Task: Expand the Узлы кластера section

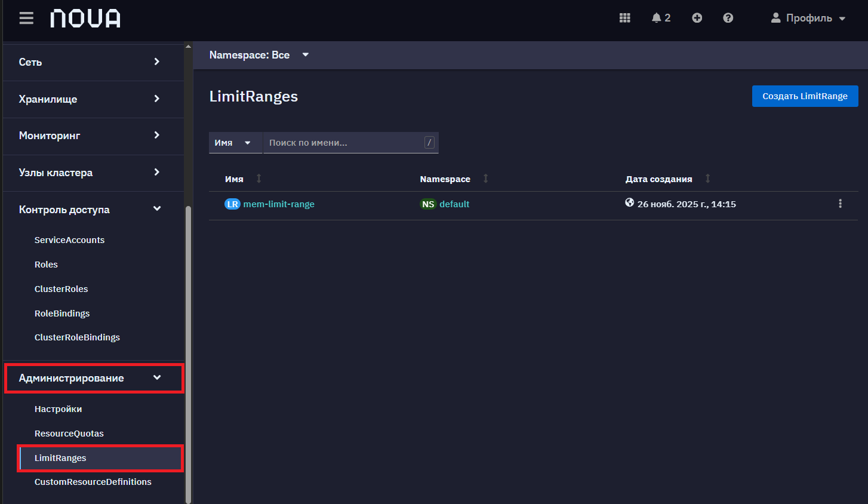Action: point(93,173)
